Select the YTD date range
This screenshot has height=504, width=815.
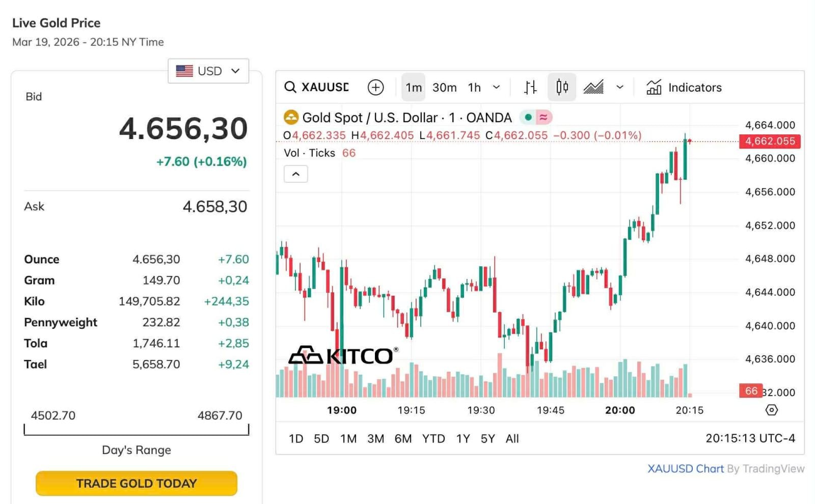pos(433,439)
